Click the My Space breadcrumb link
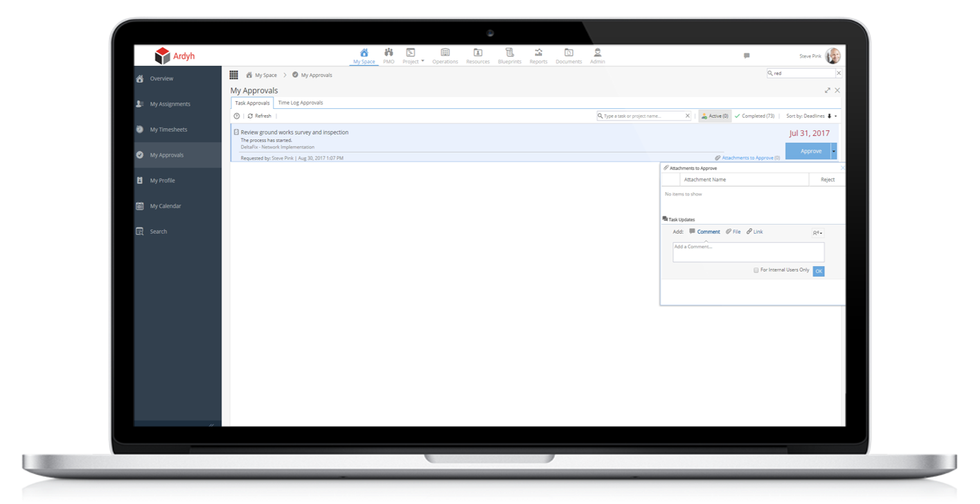 265,75
